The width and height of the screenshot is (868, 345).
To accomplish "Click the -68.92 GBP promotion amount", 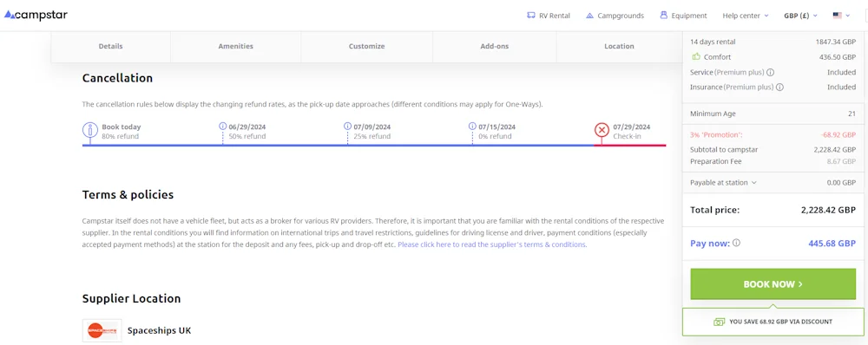I will point(838,134).
